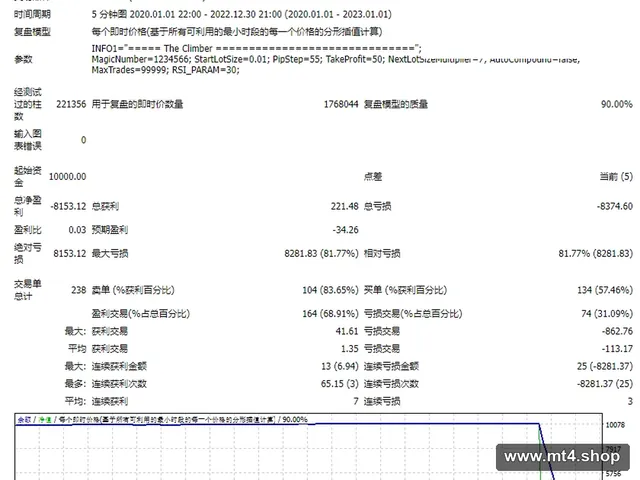Click the average 连续获利 value 7
The image size is (640, 480).
click(356, 401)
